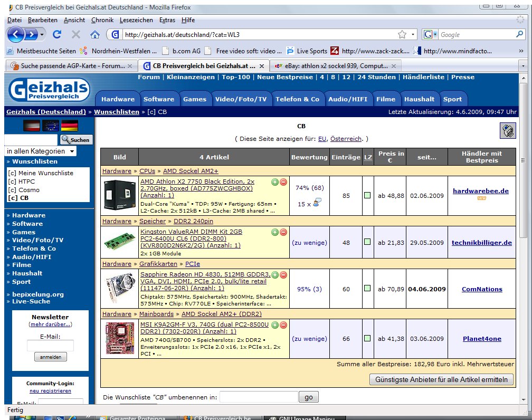The width and height of the screenshot is (532, 420).
Task: Open the ComNations dealer link
Action: click(x=482, y=289)
